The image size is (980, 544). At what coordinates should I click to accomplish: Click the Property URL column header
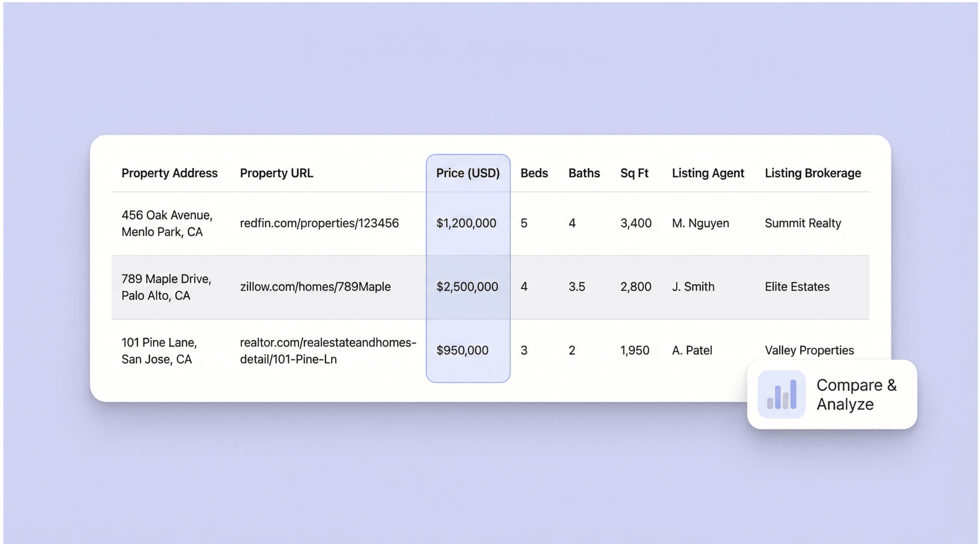point(276,173)
